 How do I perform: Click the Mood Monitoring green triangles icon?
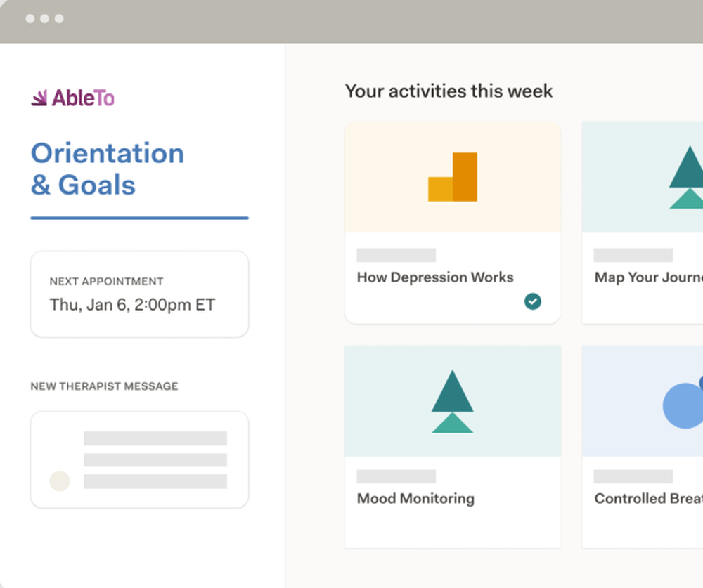pyautogui.click(x=453, y=401)
